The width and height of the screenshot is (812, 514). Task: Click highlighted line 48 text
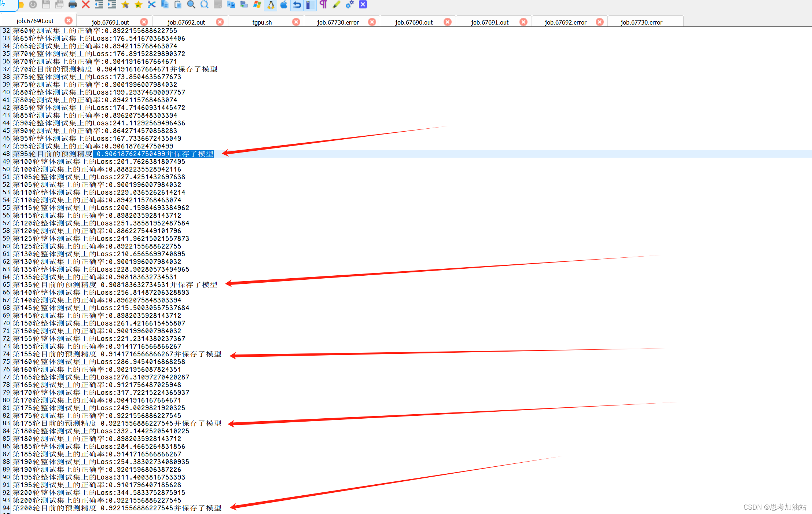coord(154,154)
